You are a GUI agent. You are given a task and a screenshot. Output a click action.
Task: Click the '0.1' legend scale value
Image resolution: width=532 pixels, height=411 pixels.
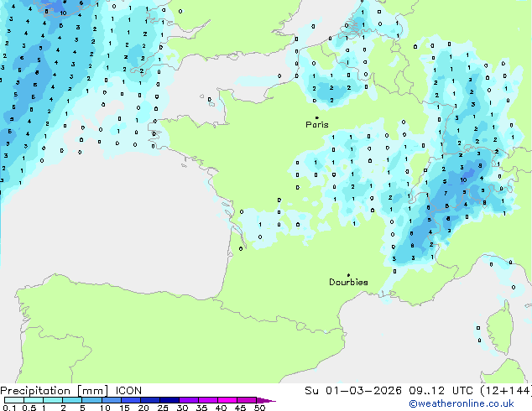click(x=9, y=408)
